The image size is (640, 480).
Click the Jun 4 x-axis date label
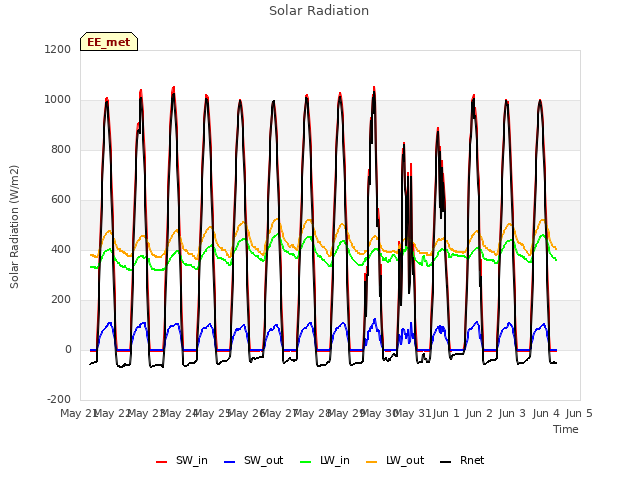(x=546, y=413)
